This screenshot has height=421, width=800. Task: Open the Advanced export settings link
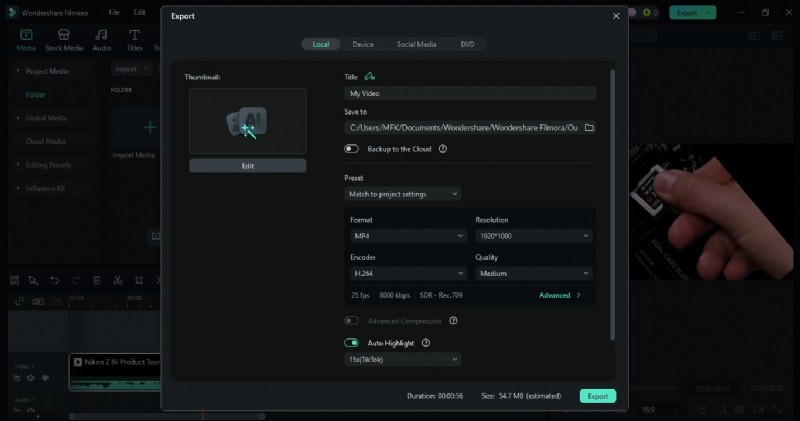559,295
